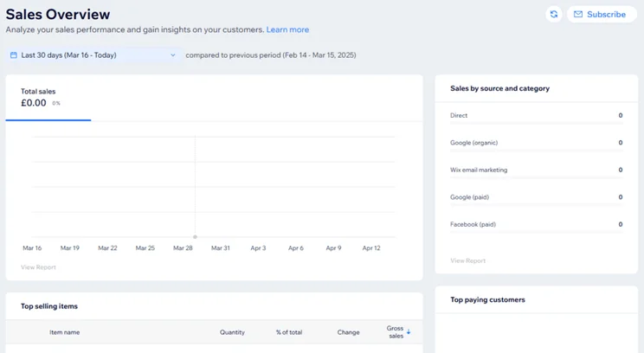Click the Sales Overview page title
Viewport: 644px width, 353px height.
pos(58,14)
